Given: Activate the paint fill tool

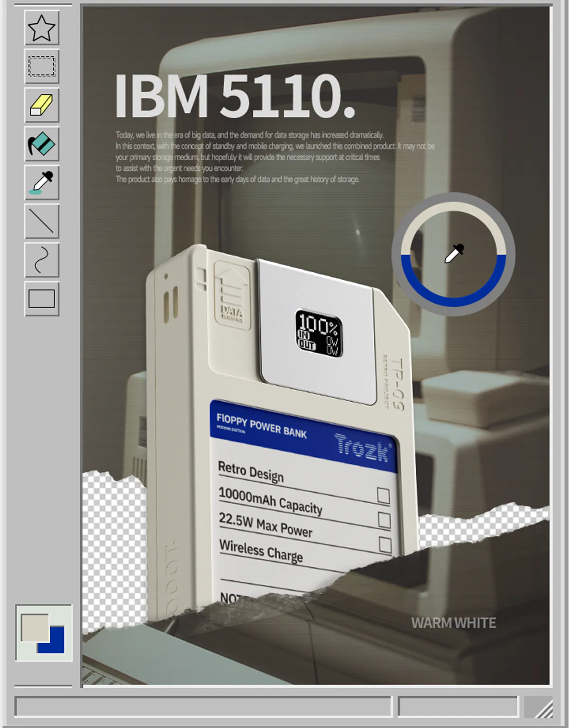Looking at the screenshot, I should coord(42,144).
